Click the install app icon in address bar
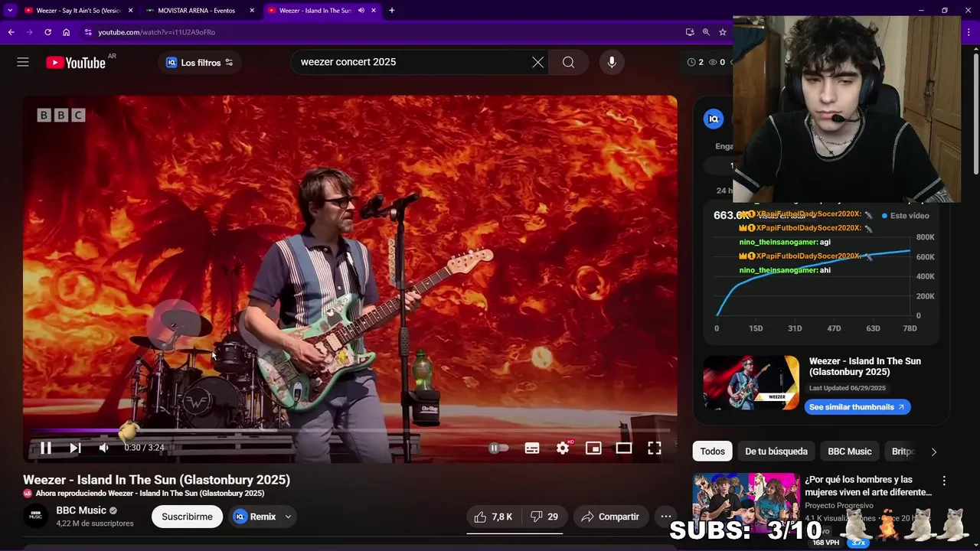The image size is (980, 551). coord(690,32)
